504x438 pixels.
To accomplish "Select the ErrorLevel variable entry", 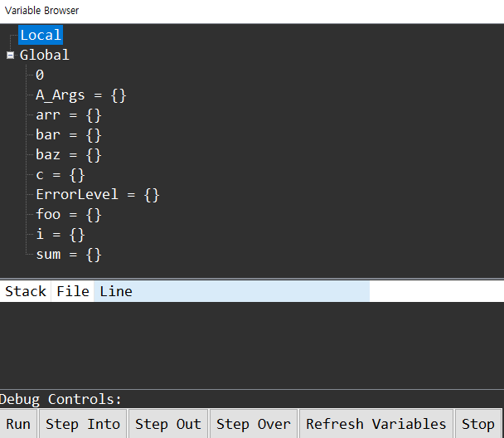I will [97, 195].
